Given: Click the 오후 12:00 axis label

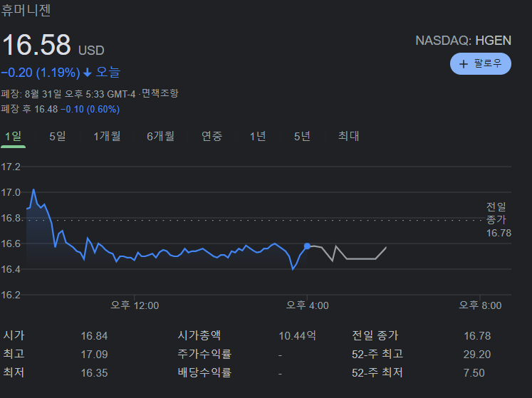Looking at the screenshot, I should point(135,305).
